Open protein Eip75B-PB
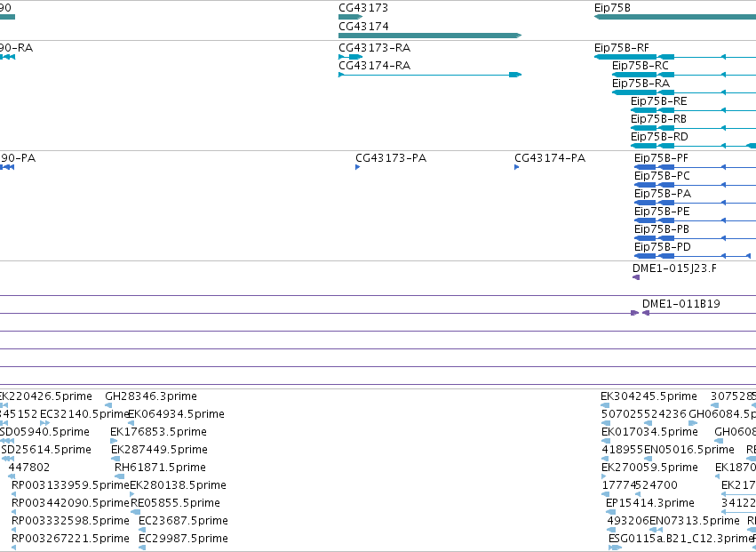The width and height of the screenshot is (756, 552). coord(662,228)
